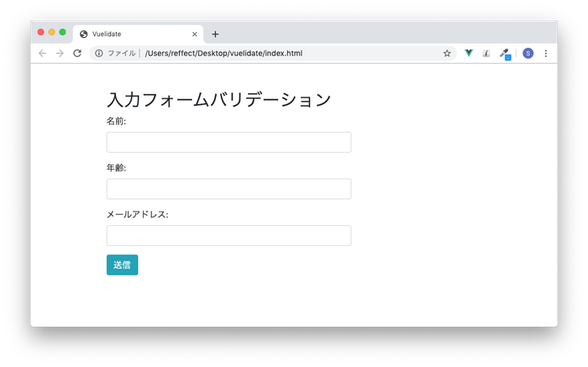
Task: Click the browser back arrow
Action: [x=43, y=53]
